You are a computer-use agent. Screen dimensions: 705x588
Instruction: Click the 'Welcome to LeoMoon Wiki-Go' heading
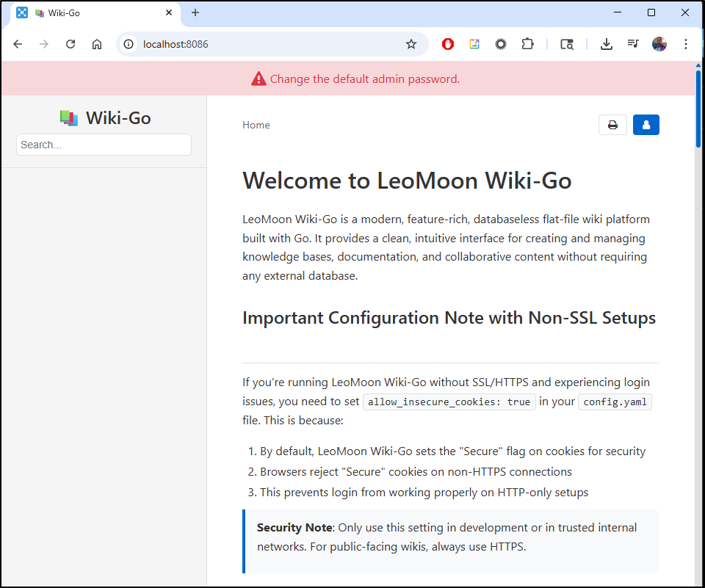[x=407, y=181]
